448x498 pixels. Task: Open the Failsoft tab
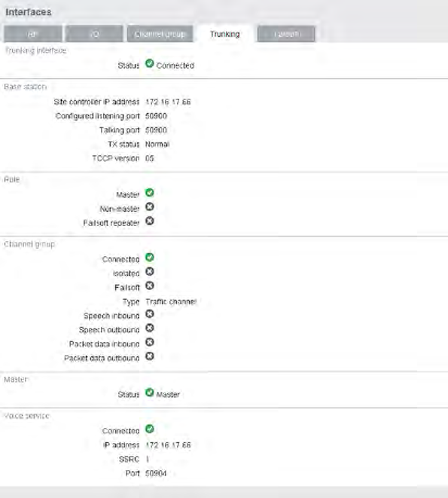tap(286, 34)
